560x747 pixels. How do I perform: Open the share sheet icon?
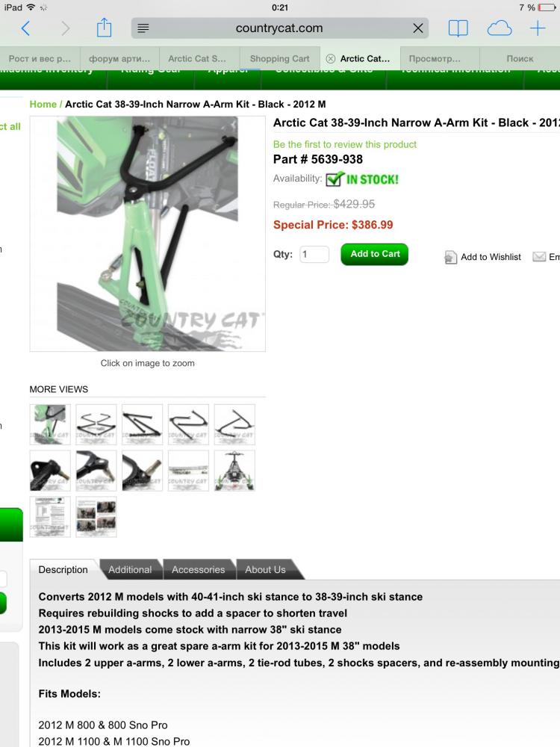tap(104, 28)
